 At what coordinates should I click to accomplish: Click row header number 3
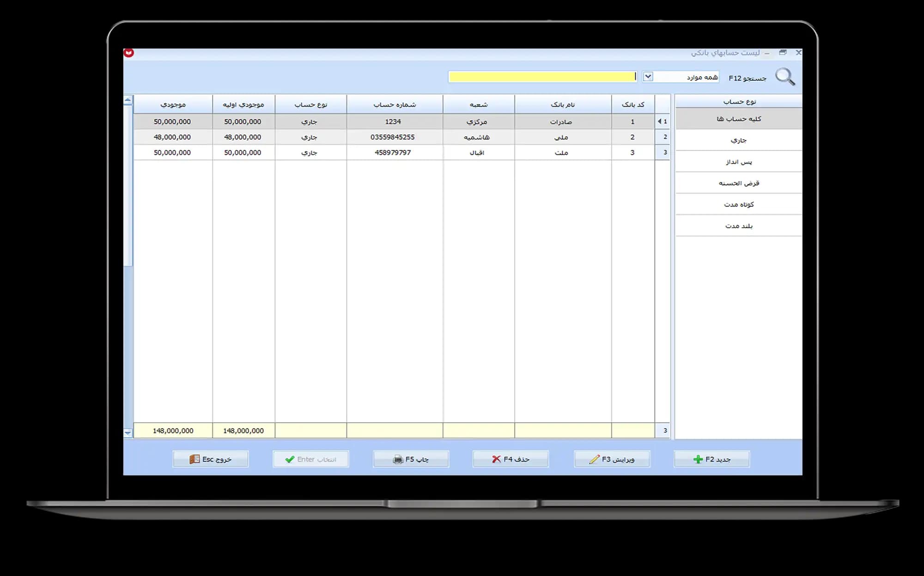point(663,152)
